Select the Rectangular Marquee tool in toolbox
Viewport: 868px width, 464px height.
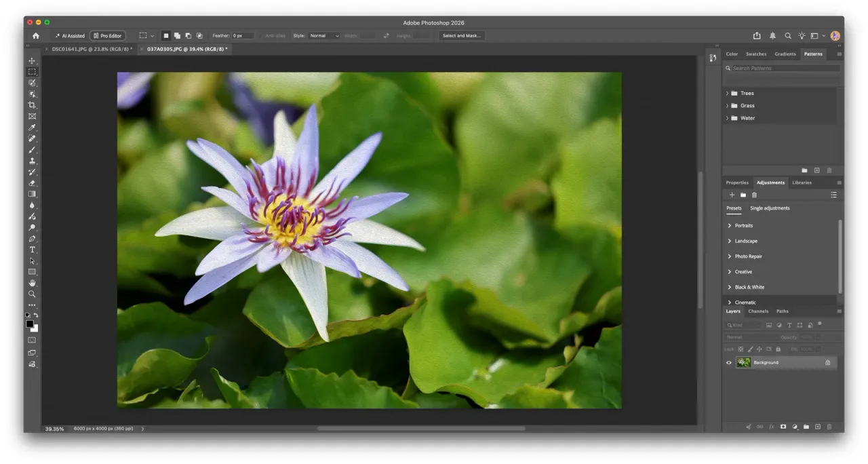[32, 72]
